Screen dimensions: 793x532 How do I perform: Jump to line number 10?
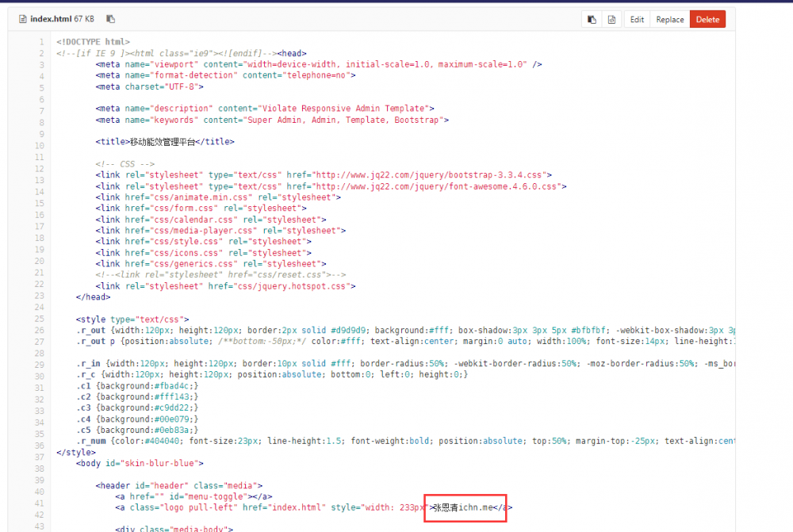tap(39, 146)
